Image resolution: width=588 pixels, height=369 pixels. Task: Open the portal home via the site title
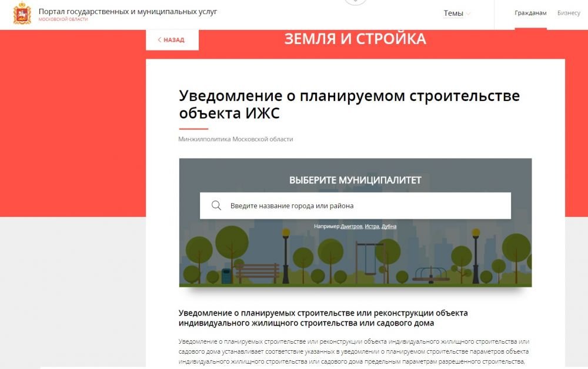128,11
